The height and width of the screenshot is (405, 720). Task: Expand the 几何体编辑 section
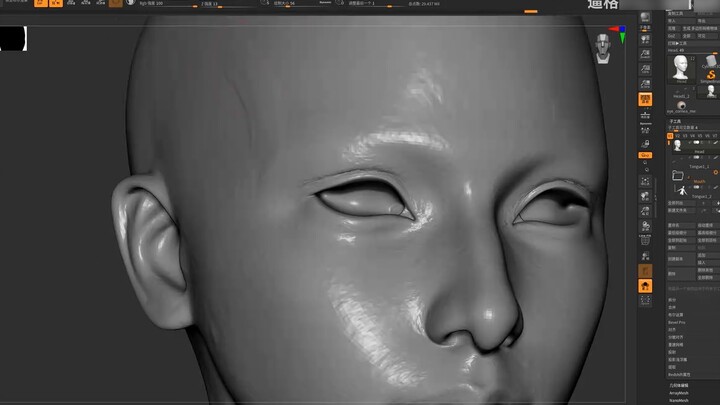click(x=680, y=385)
